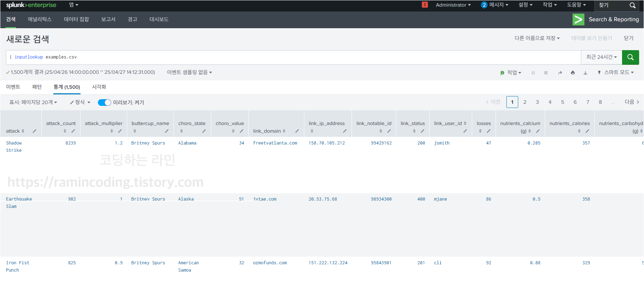The width and height of the screenshot is (644, 289).
Task: Click the splunk enterprise logo
Action: tap(31, 5)
